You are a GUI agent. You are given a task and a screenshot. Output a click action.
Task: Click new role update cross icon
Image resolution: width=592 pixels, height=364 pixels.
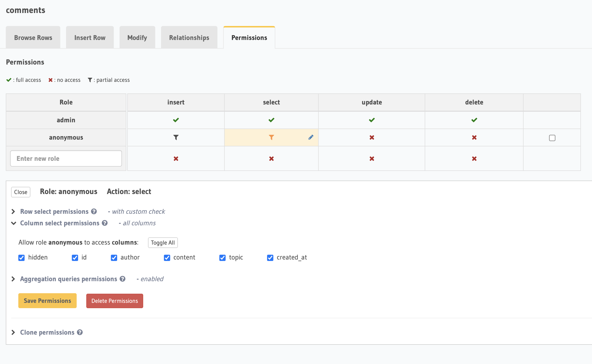tap(372, 159)
